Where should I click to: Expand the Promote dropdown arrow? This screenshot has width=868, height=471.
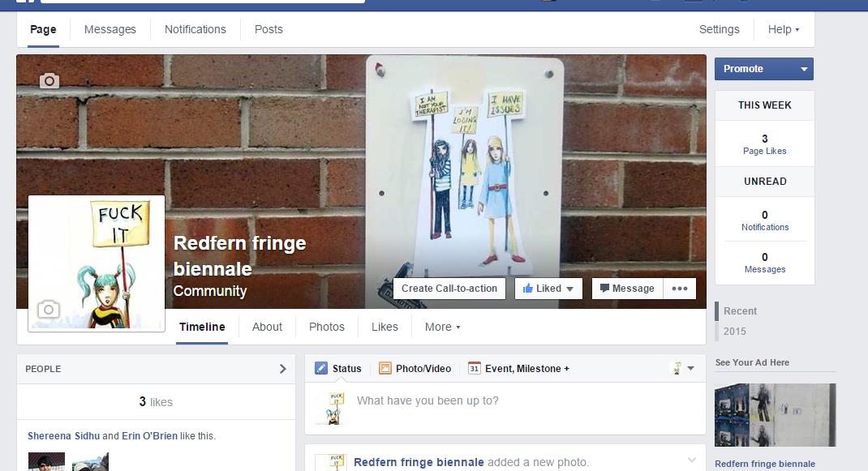pos(804,69)
